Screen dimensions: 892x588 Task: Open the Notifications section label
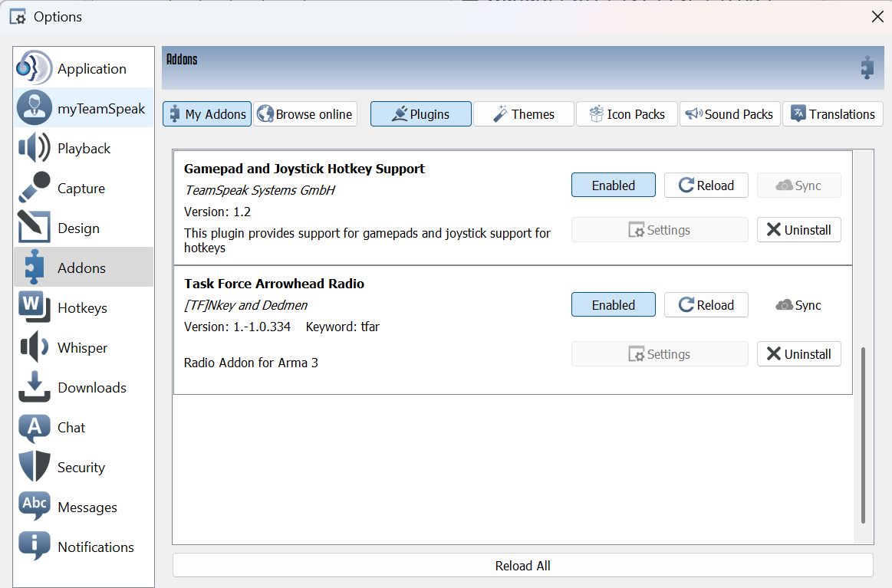[96, 547]
